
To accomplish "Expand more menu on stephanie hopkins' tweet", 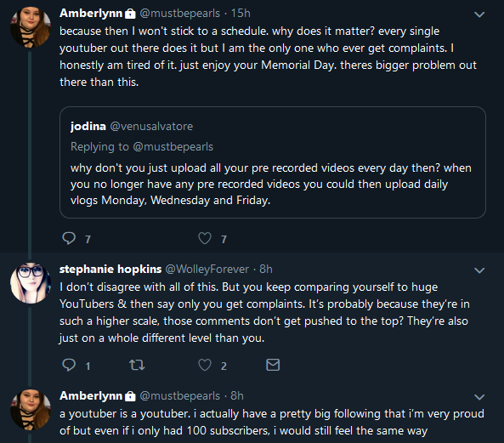I will point(479,270).
